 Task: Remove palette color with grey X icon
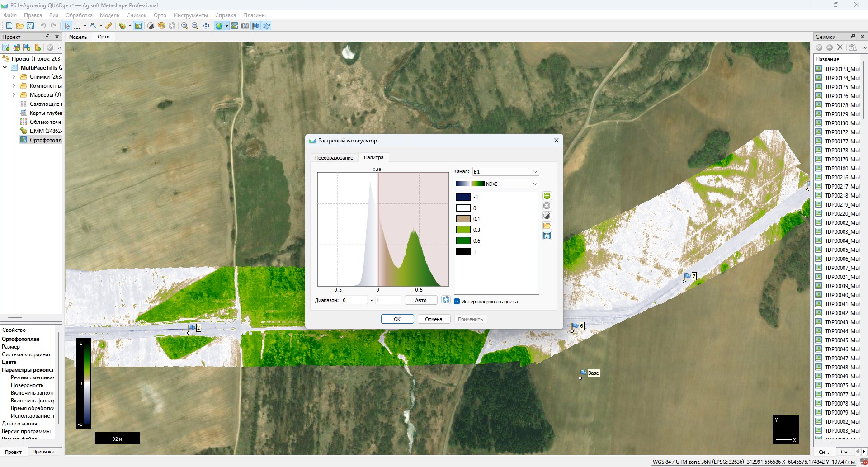click(547, 206)
